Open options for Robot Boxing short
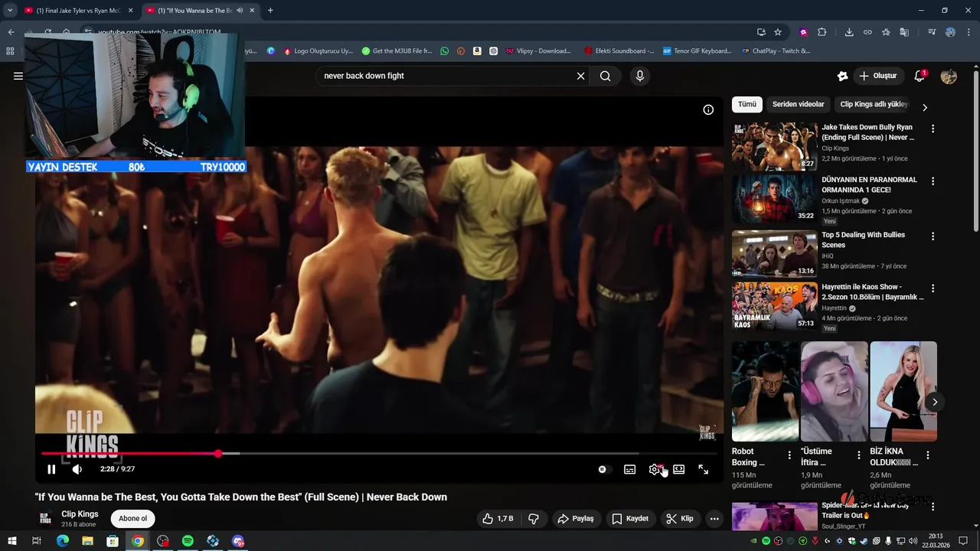 [789, 455]
